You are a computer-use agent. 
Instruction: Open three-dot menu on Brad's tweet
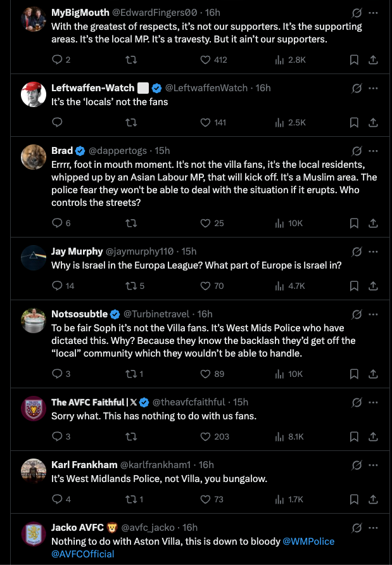[x=373, y=151]
